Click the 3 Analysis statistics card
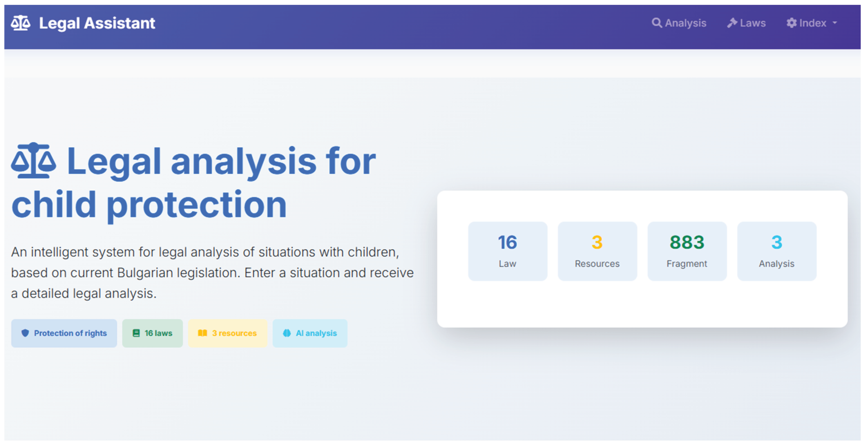This screenshot has height=446, width=868. pyautogui.click(x=777, y=251)
